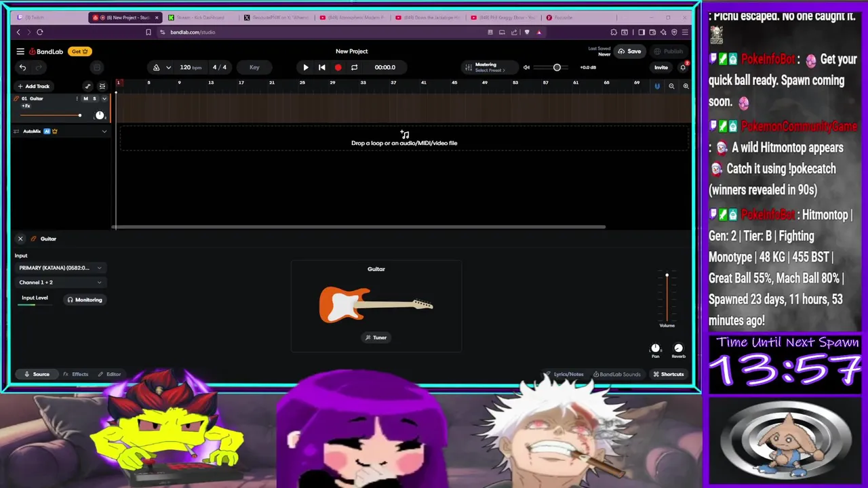The image size is (868, 488).
Task: Click the BandLab logo
Action: pos(46,52)
